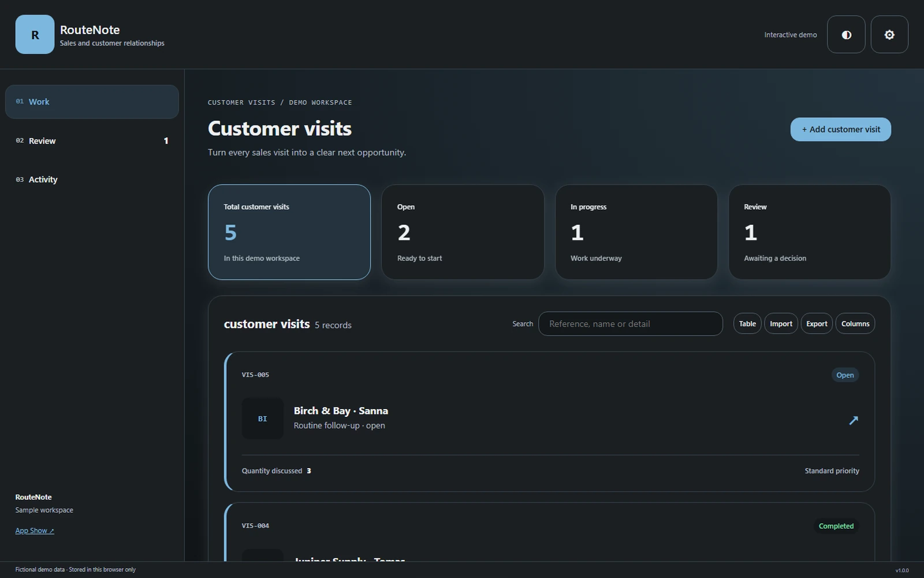Click the Open status badge on VIS-005
Viewport: 924px width, 578px height.
845,375
